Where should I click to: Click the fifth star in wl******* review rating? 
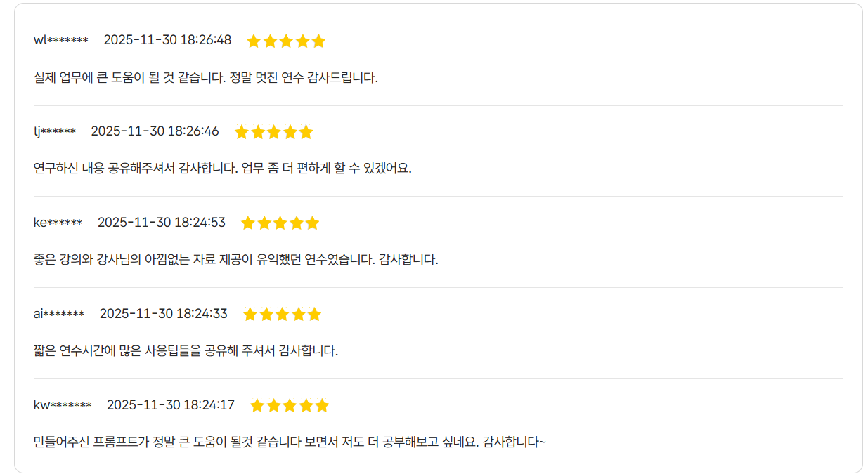point(318,41)
